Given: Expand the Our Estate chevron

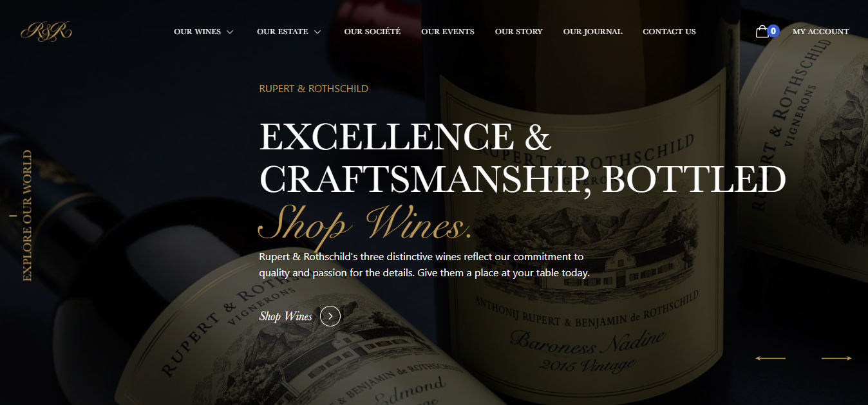Looking at the screenshot, I should (317, 32).
